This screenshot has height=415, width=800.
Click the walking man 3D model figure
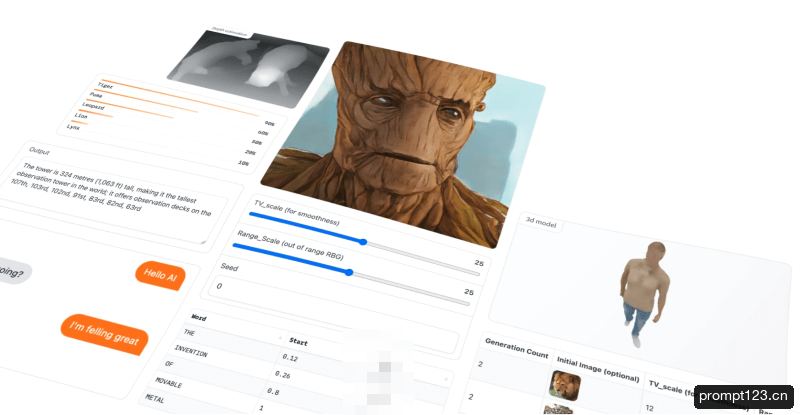[x=643, y=294]
